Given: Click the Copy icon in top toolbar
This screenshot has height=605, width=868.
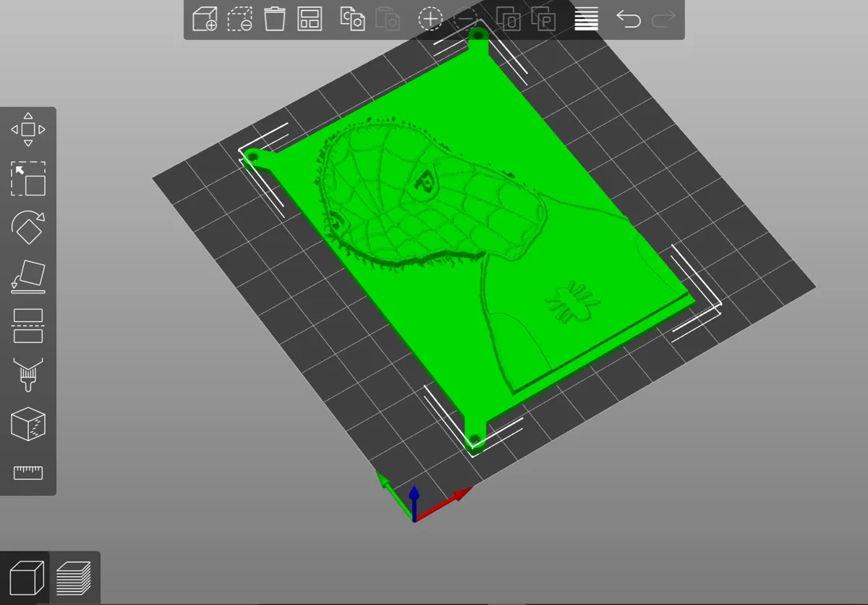Looking at the screenshot, I should (352, 19).
